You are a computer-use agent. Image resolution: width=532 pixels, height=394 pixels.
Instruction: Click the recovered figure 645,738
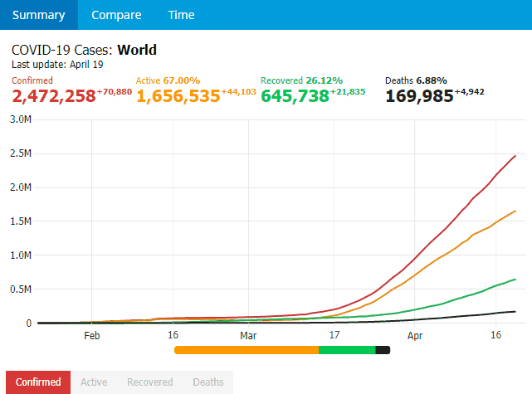[295, 96]
